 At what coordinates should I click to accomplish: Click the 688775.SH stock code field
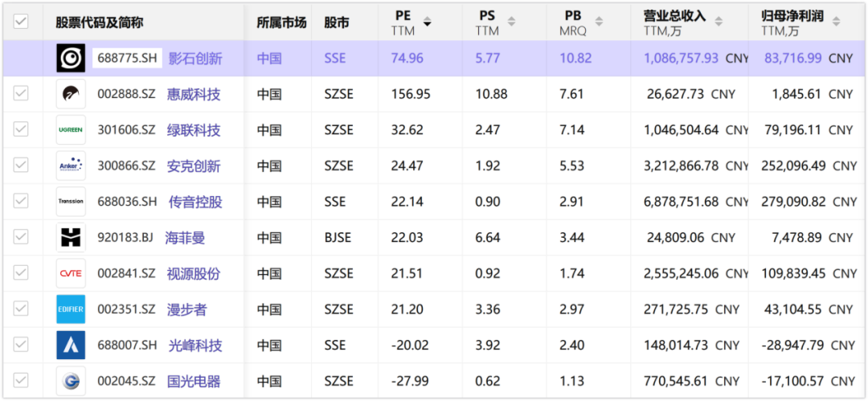pyautogui.click(x=127, y=58)
